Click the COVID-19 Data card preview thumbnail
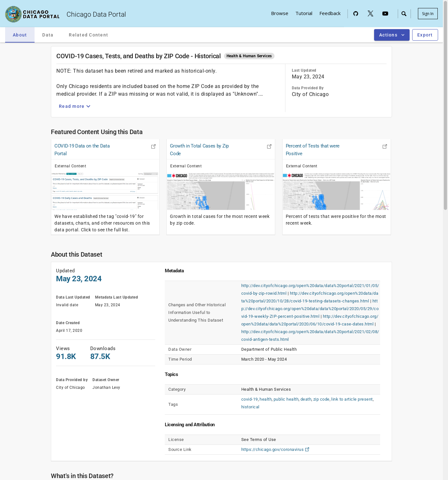Screen dimensions: 448x480 [x=105, y=191]
